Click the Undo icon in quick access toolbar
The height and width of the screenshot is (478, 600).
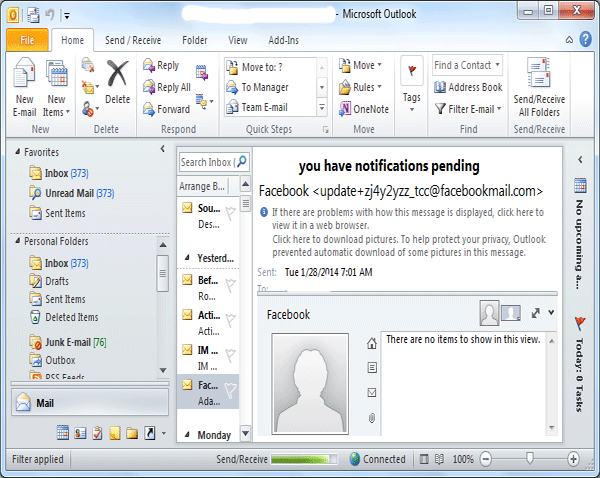50,15
